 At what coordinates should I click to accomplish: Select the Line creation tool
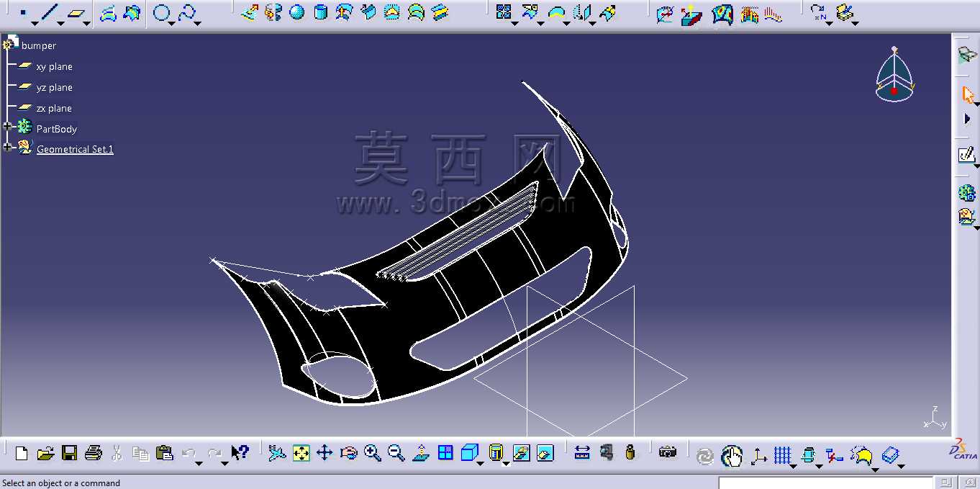(x=49, y=13)
